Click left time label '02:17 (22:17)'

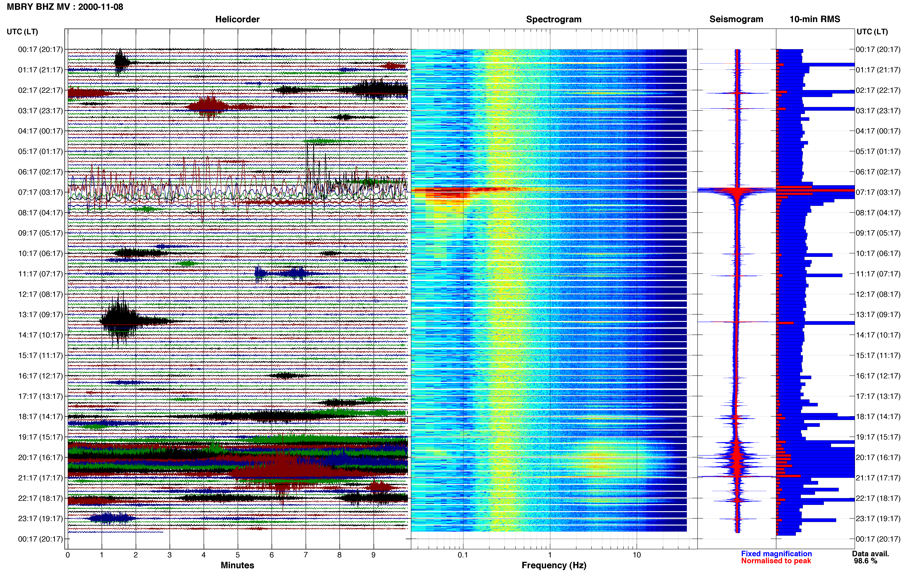pos(41,90)
